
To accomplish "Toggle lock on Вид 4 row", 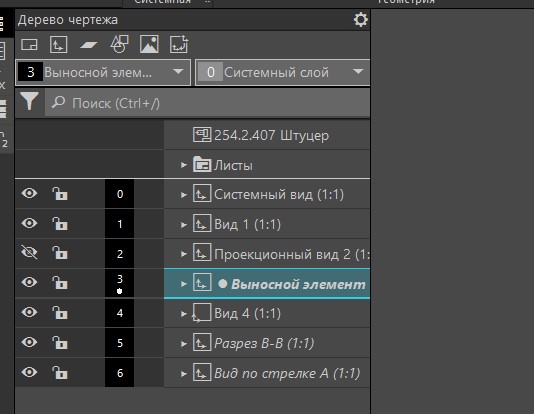I will pyautogui.click(x=60, y=312).
